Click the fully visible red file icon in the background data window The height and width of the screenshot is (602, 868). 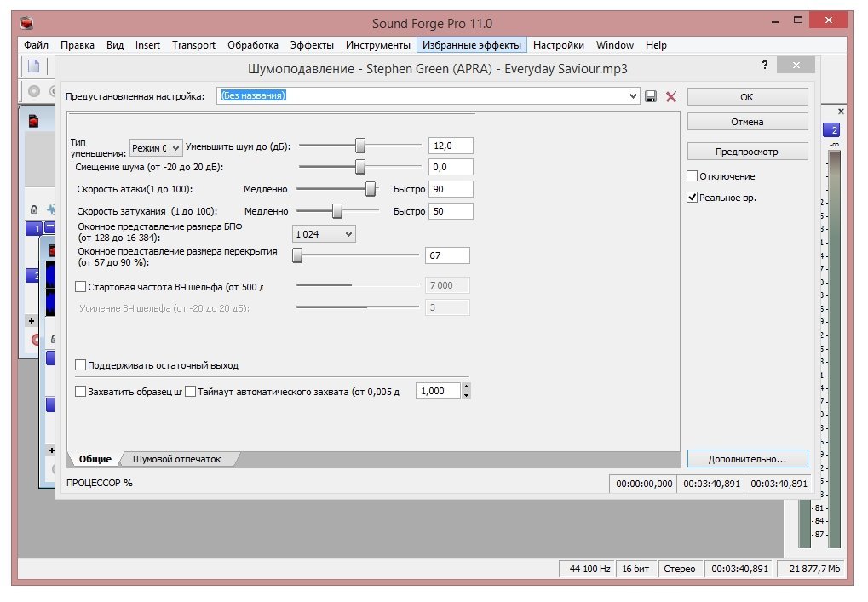[x=33, y=121]
